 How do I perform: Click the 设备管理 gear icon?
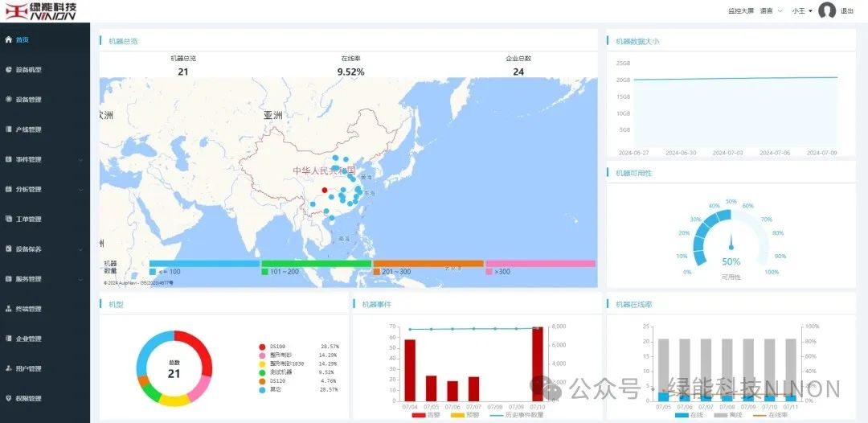tap(8, 100)
